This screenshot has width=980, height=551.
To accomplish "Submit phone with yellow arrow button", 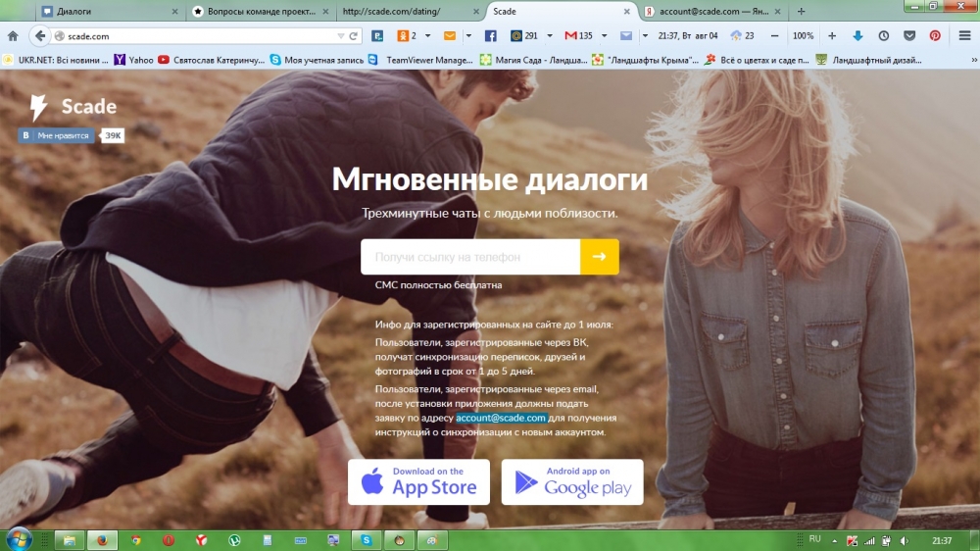I will coord(600,257).
